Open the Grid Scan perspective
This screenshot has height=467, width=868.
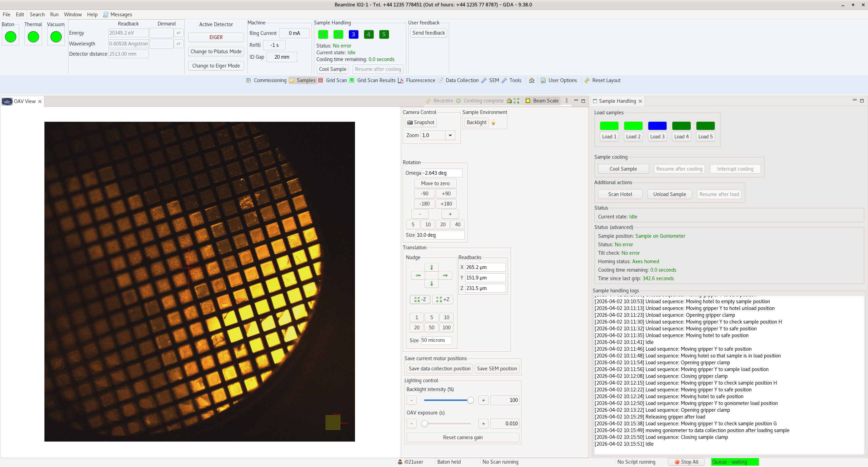pyautogui.click(x=333, y=80)
